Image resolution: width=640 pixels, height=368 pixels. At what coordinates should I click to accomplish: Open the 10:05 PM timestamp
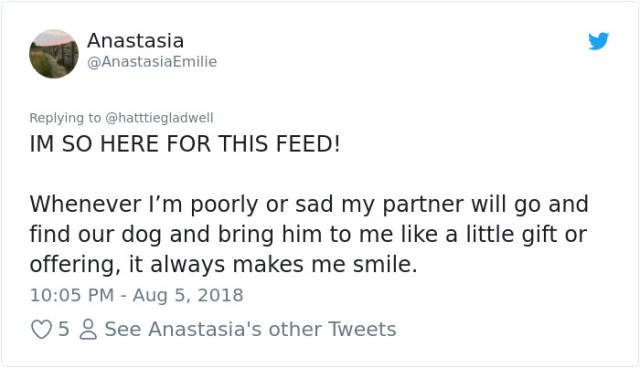(x=72, y=295)
